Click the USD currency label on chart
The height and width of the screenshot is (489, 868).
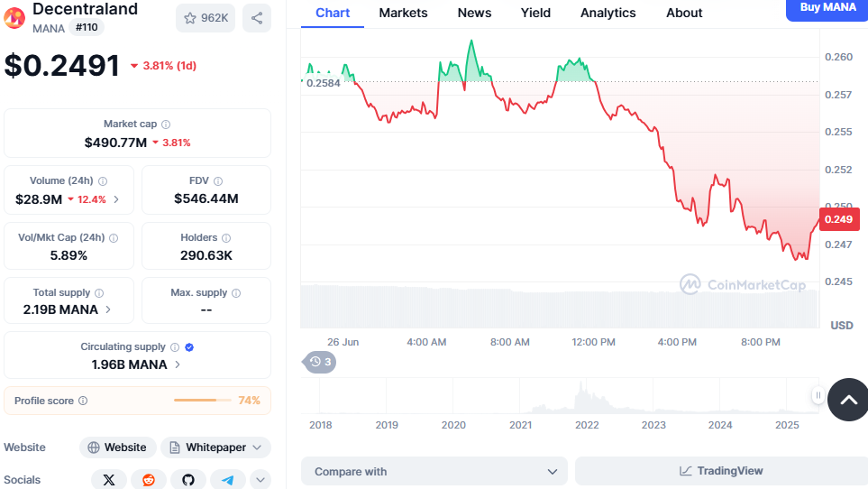click(x=842, y=326)
